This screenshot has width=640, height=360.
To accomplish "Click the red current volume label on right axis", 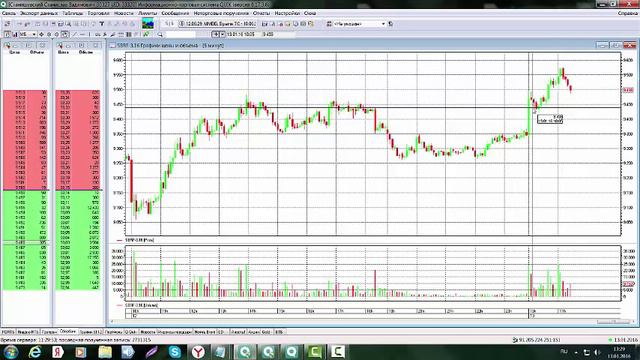I will click(629, 284).
